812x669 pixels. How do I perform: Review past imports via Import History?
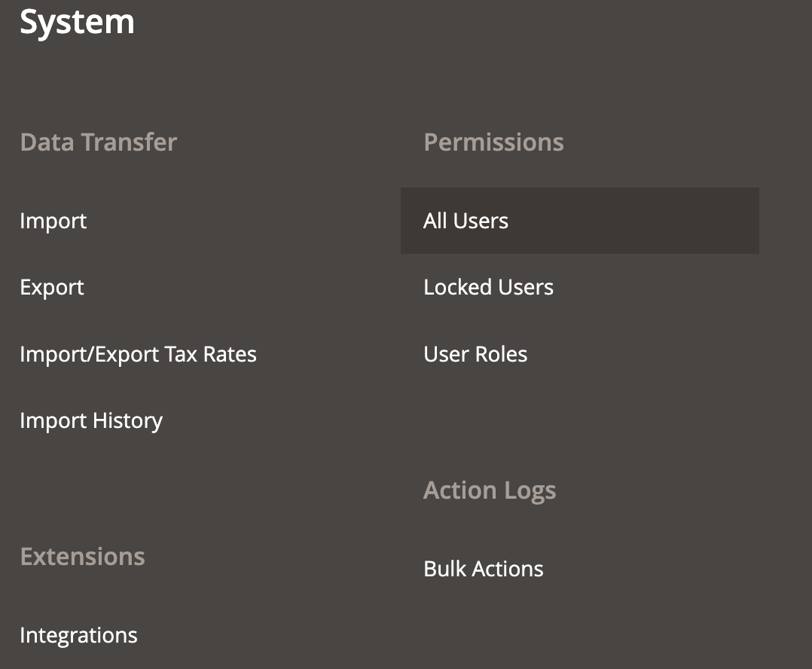tap(91, 420)
